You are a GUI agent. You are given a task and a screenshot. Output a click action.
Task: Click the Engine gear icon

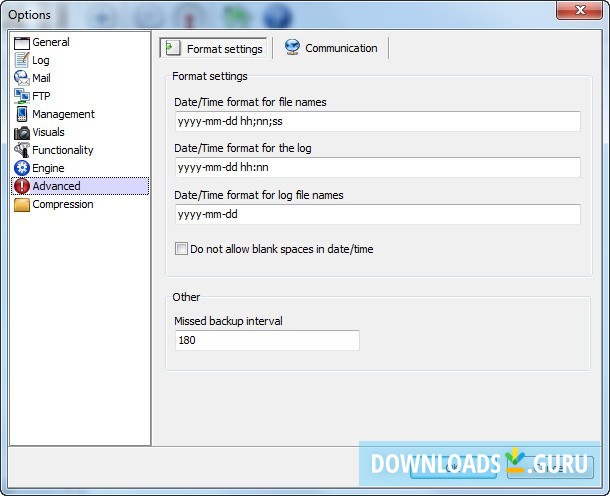point(22,168)
